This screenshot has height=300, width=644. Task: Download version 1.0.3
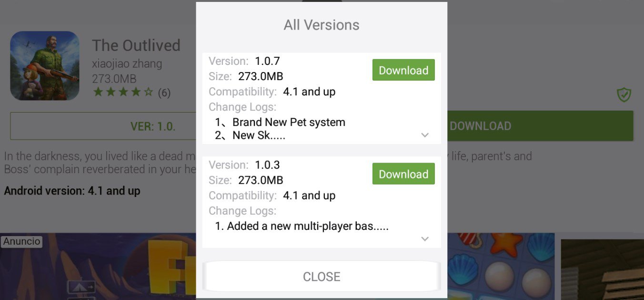tap(403, 174)
